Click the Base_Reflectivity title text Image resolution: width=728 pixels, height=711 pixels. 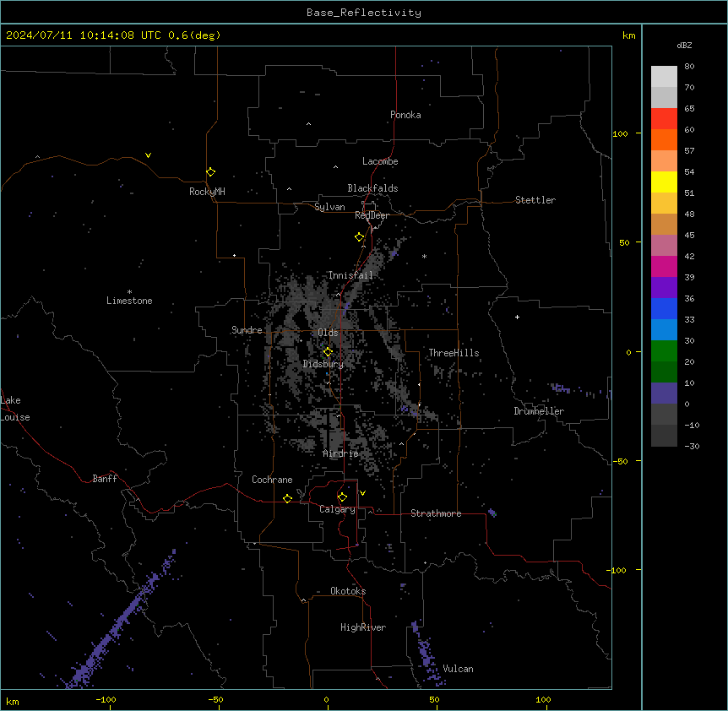pyautogui.click(x=364, y=13)
